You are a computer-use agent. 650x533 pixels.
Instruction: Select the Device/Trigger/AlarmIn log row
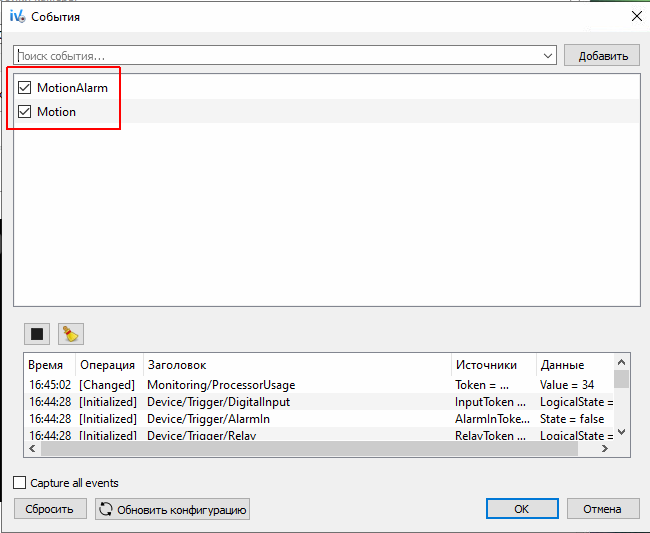(319, 419)
